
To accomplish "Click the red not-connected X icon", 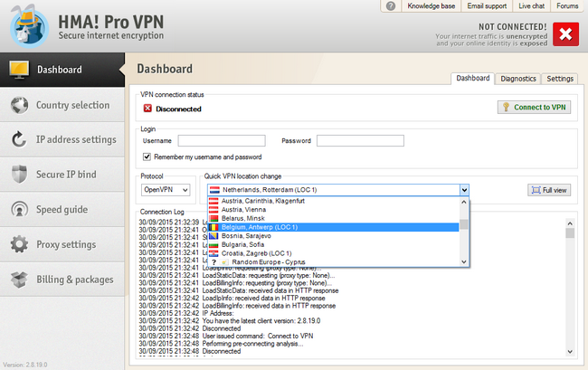I will tap(565, 34).
